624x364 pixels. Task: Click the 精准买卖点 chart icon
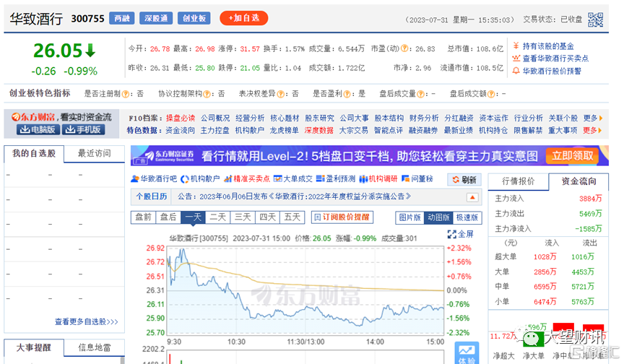[x=228, y=179]
